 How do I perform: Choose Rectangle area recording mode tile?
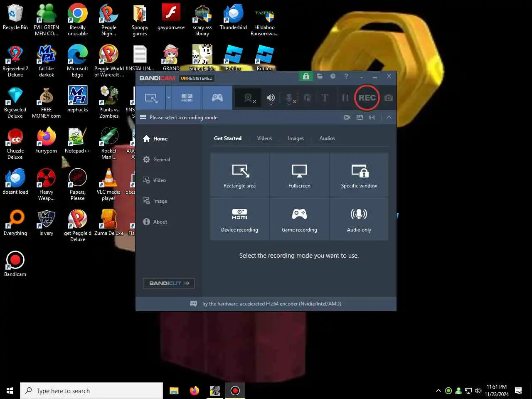240,175
